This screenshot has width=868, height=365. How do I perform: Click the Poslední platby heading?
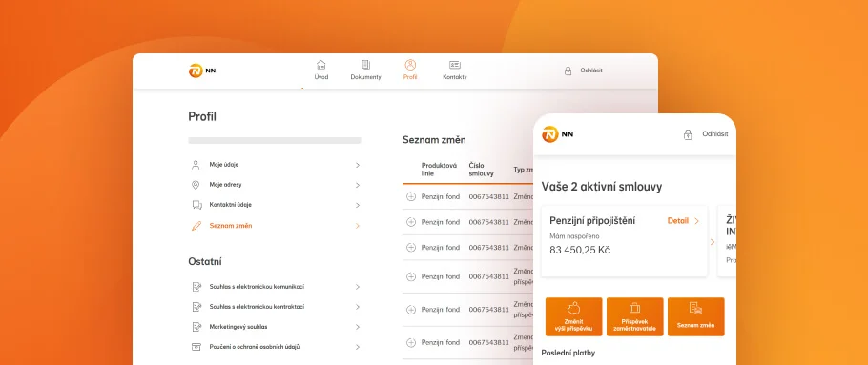click(x=568, y=353)
